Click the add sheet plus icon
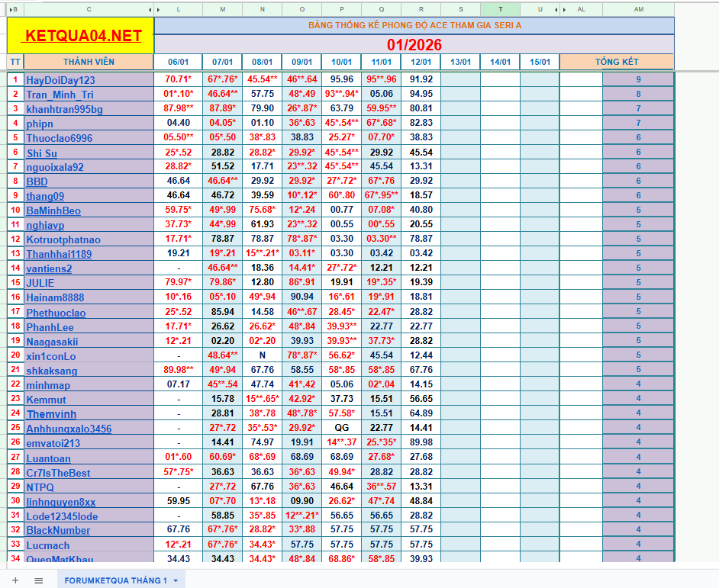The width and height of the screenshot is (719, 588). click(x=17, y=580)
